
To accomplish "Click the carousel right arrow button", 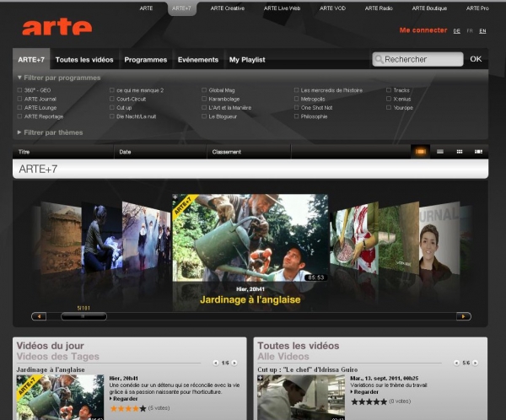I will (x=464, y=316).
